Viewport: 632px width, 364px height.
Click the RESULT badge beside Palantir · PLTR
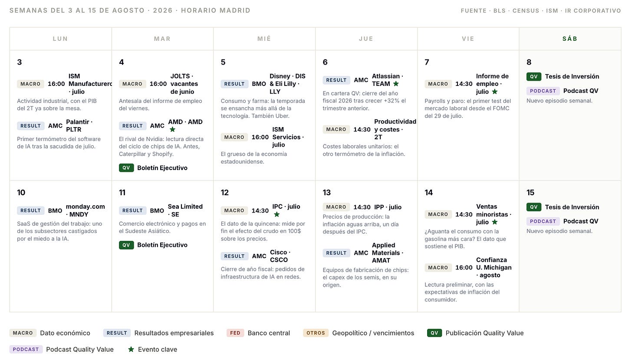point(31,126)
